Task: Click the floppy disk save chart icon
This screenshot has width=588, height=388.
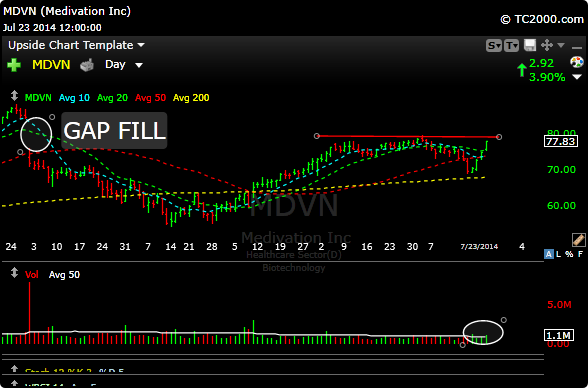Action: [530, 45]
